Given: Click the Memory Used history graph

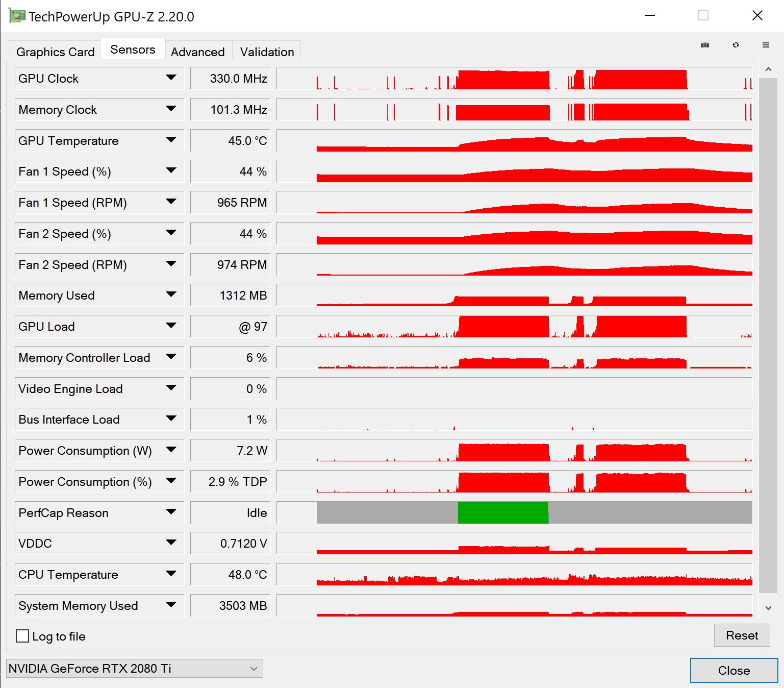Looking at the screenshot, I should [515, 295].
